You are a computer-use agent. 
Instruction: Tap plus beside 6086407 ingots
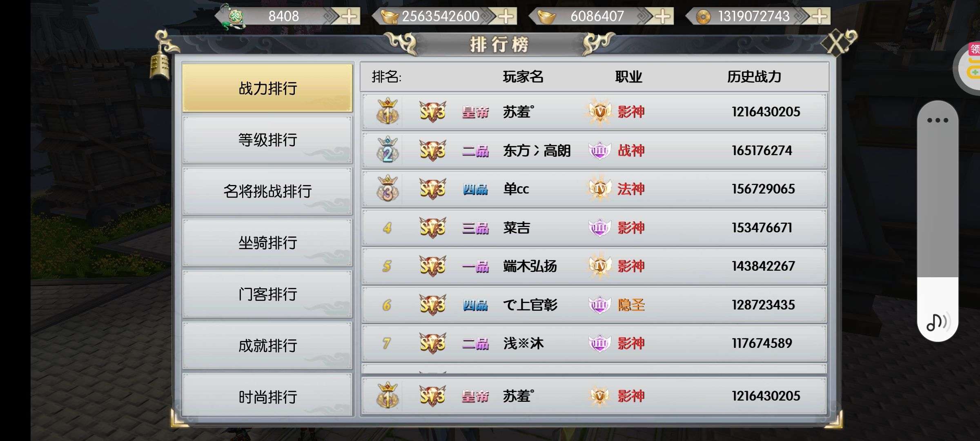pos(662,16)
